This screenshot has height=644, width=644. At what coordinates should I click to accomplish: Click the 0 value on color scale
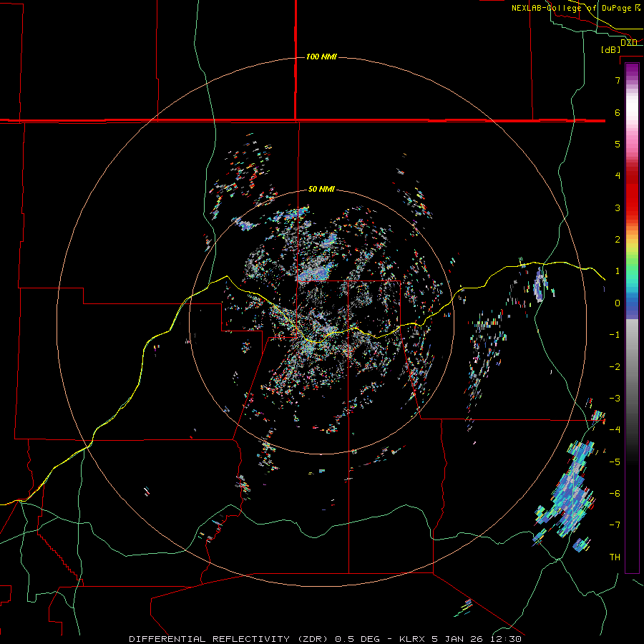coord(618,303)
